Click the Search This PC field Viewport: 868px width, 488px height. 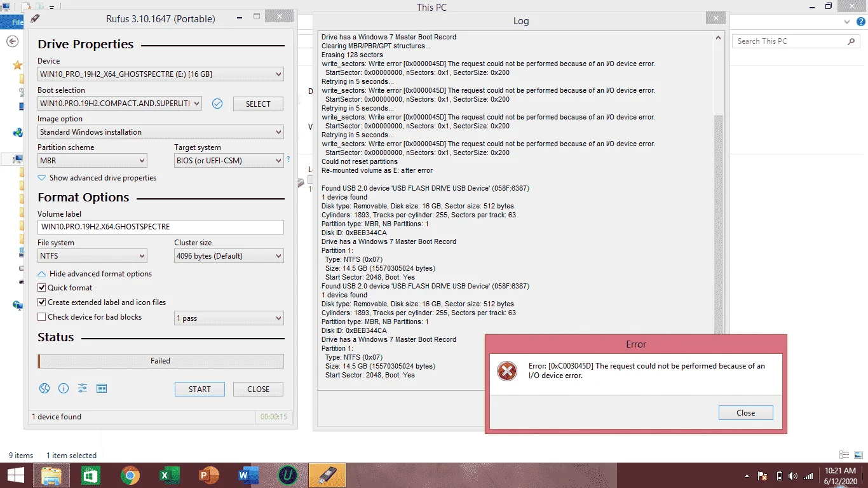tap(796, 41)
